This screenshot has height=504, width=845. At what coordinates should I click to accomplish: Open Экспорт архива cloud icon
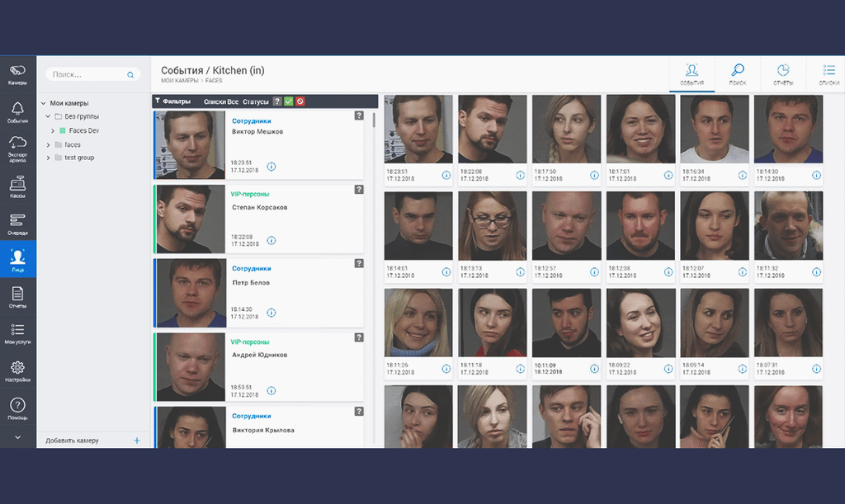[18, 148]
